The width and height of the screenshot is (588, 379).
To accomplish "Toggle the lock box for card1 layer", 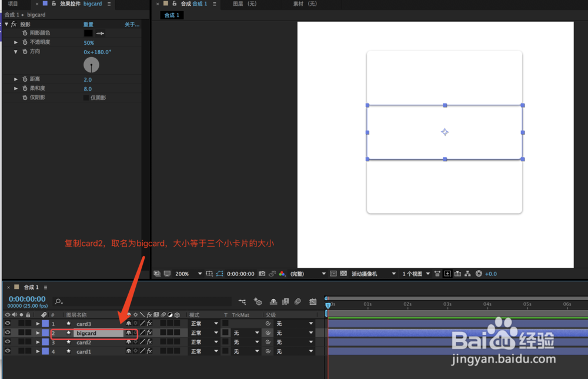I will tap(28, 351).
